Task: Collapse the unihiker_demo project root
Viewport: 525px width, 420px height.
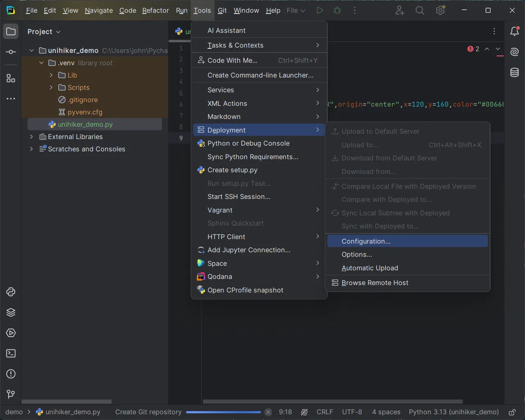Action: coord(32,50)
